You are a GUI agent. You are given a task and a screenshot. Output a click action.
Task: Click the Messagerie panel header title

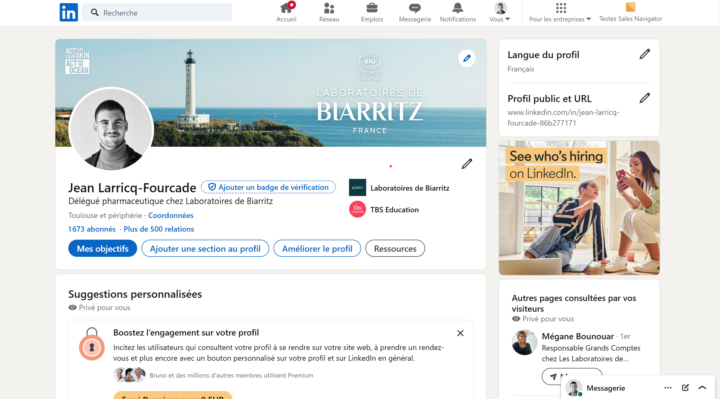tap(606, 388)
